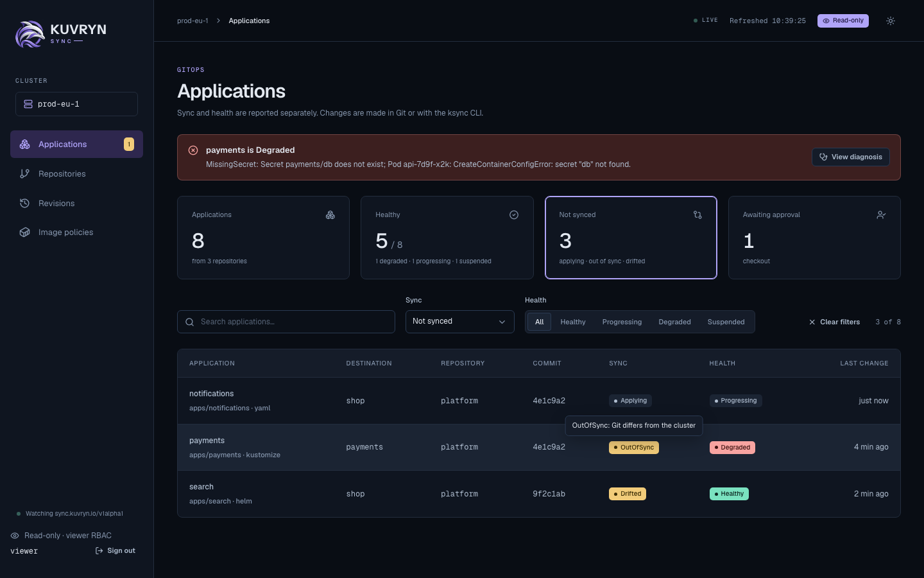Click Clear filters

pyautogui.click(x=834, y=322)
